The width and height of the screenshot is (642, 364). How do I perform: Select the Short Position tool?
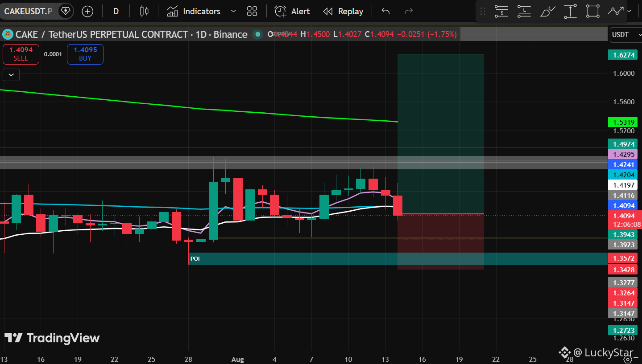point(501,11)
